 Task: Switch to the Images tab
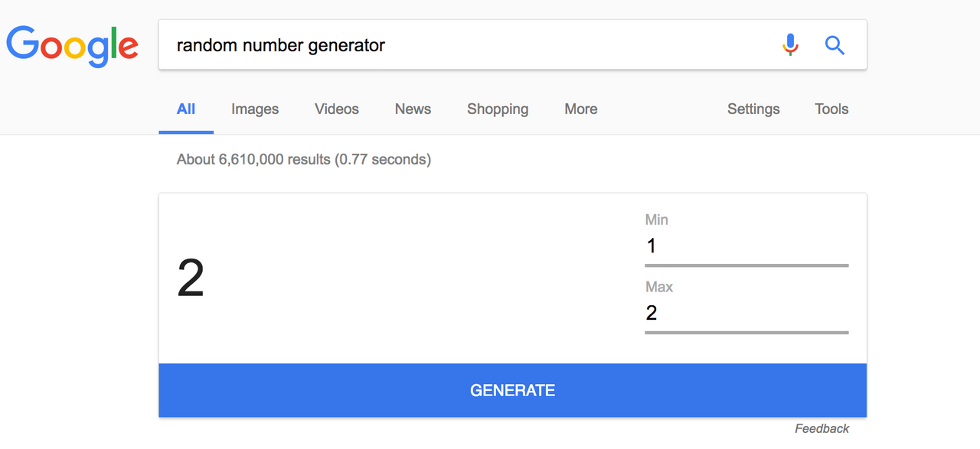[255, 109]
